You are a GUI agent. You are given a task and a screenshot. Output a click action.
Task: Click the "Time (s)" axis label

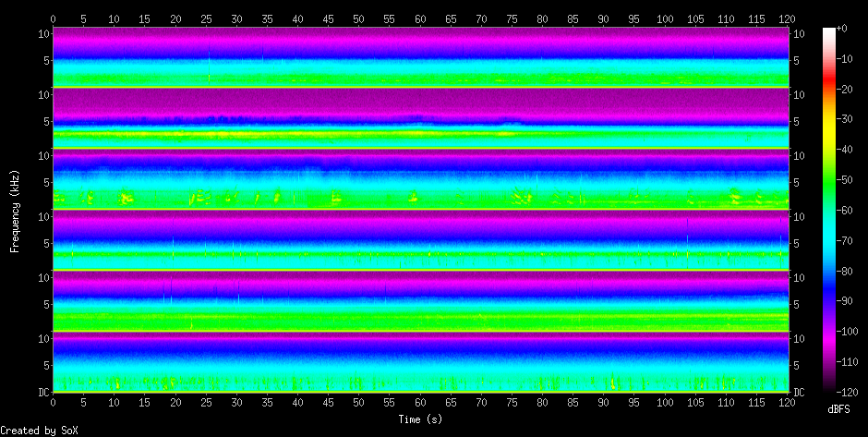pos(420,419)
